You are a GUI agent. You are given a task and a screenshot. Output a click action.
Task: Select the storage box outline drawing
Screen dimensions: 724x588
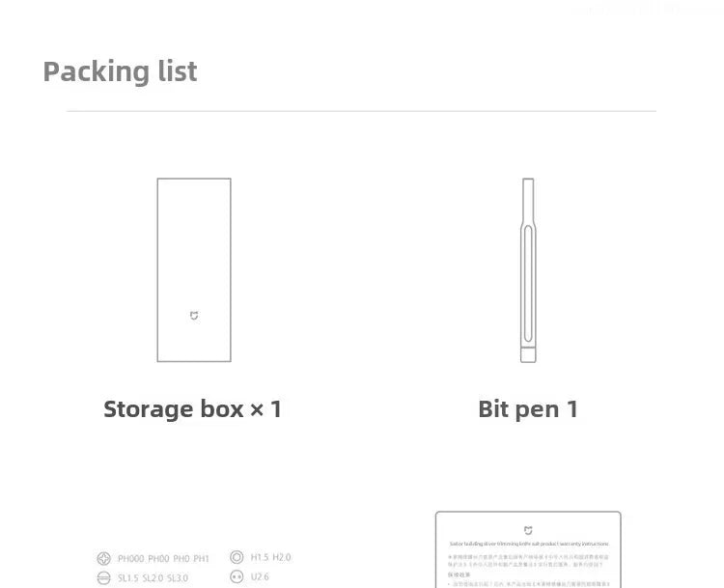[194, 269]
